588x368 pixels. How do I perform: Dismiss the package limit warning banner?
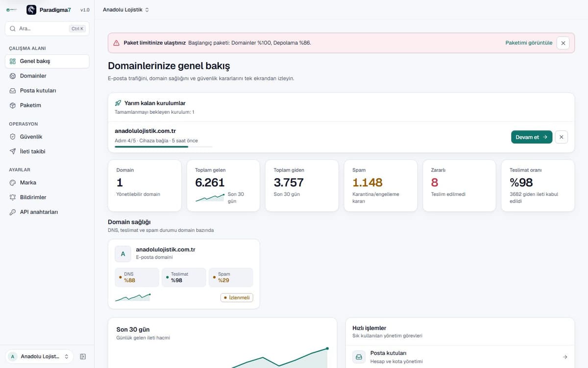563,43
